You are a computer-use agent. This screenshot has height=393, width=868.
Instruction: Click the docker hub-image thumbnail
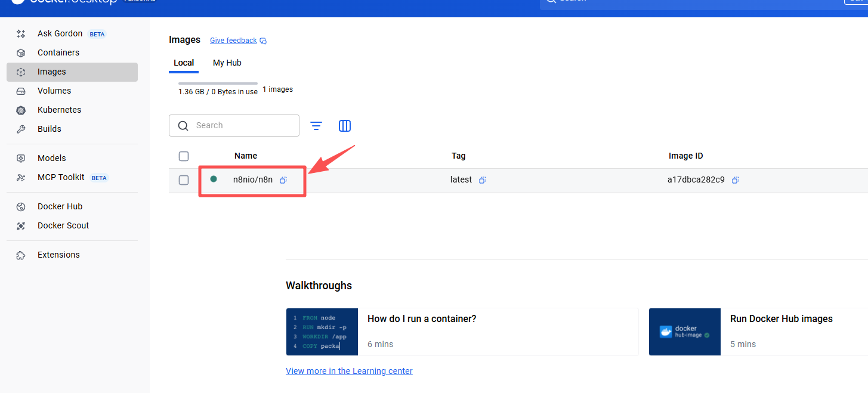685,332
